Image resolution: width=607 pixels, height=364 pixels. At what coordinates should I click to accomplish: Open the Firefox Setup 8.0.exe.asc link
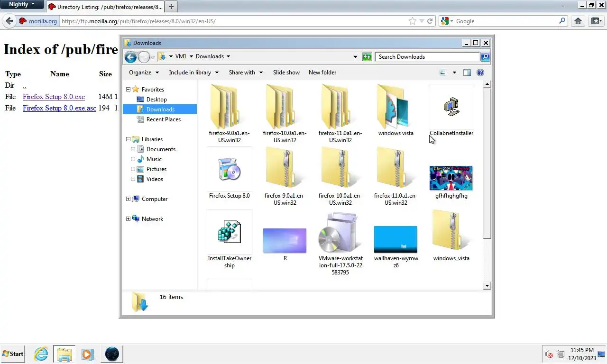59,108
